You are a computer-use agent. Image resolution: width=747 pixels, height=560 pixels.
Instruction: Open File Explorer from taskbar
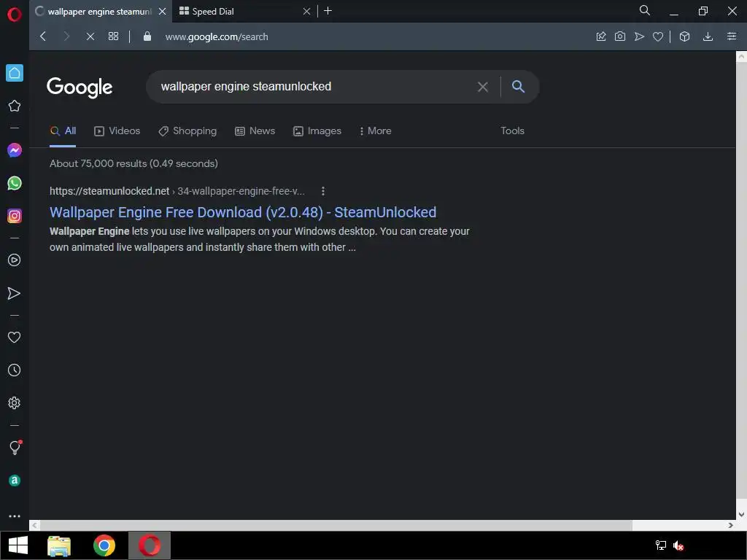click(x=59, y=545)
